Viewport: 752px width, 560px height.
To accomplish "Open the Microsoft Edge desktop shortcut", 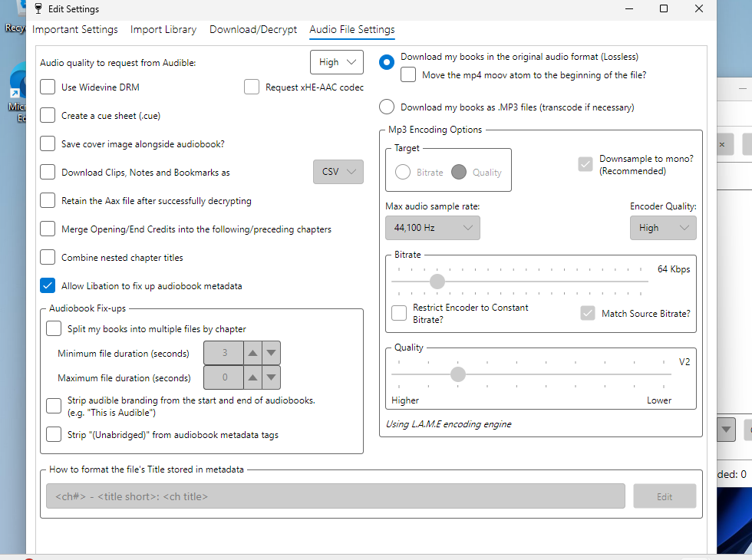I will (x=18, y=92).
